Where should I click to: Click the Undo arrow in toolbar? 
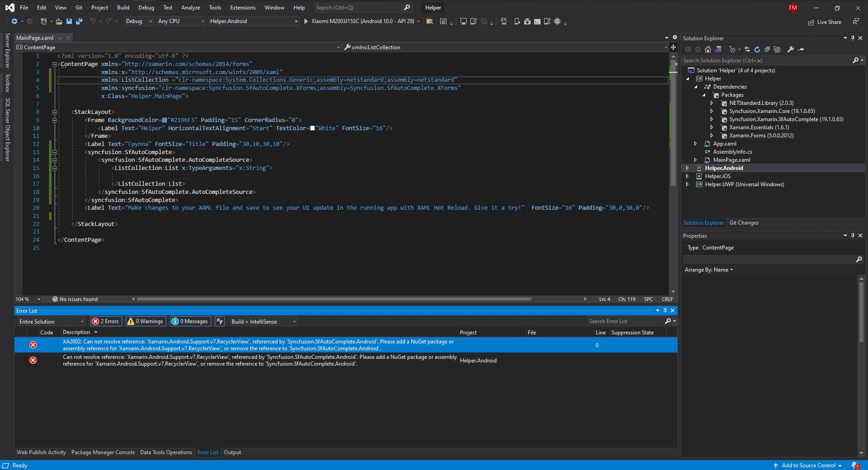(x=93, y=21)
